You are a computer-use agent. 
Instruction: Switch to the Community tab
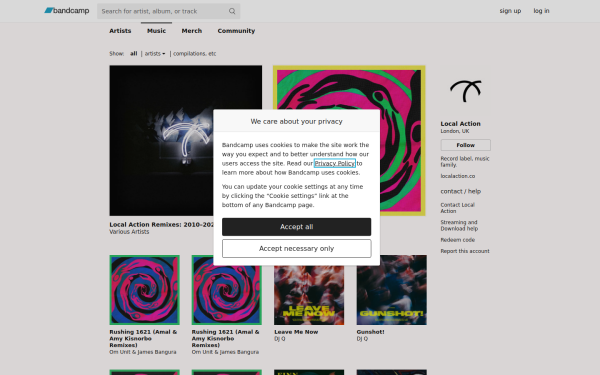click(x=236, y=31)
